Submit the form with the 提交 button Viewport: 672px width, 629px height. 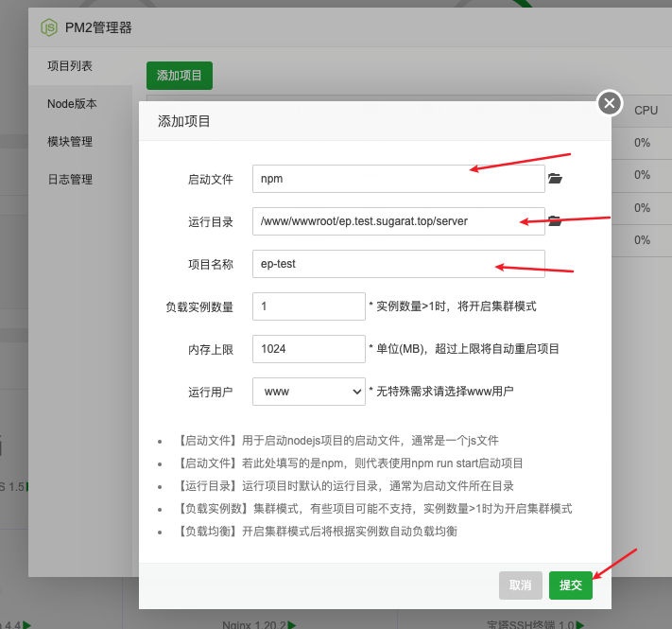[x=571, y=585]
